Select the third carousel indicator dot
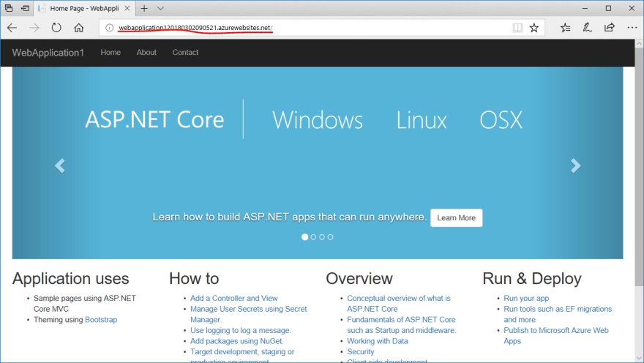 point(322,237)
